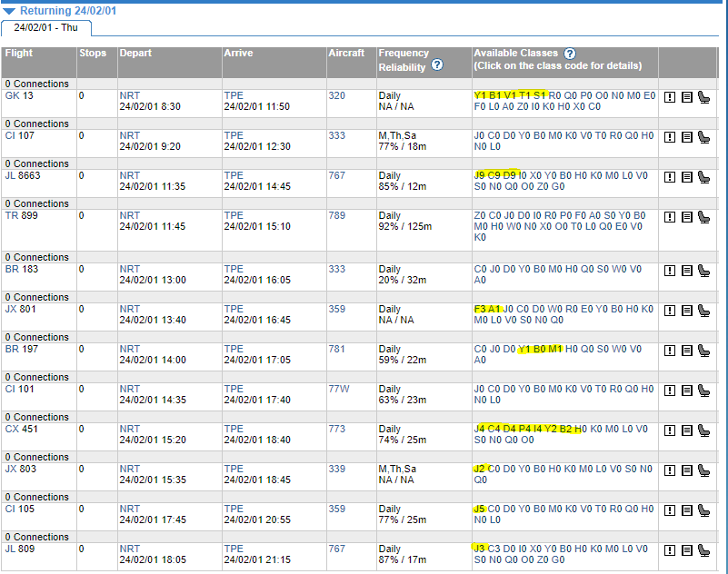
Task: Open details list icon for BR 183
Action: (x=687, y=271)
